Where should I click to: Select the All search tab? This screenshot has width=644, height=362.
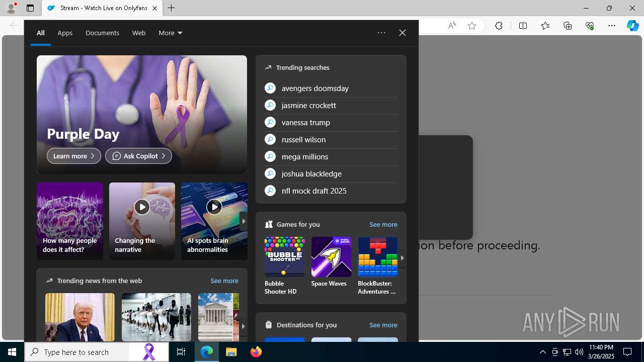40,33
